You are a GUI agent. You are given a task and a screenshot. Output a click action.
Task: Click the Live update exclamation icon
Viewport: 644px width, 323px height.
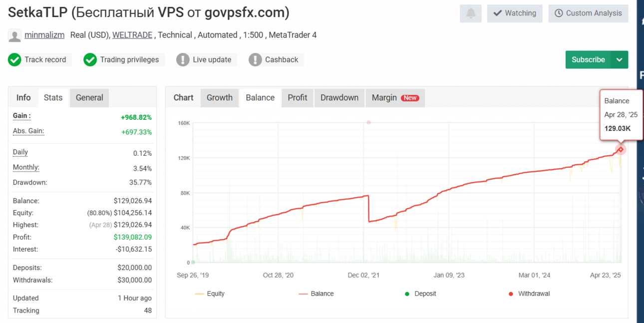pyautogui.click(x=183, y=60)
